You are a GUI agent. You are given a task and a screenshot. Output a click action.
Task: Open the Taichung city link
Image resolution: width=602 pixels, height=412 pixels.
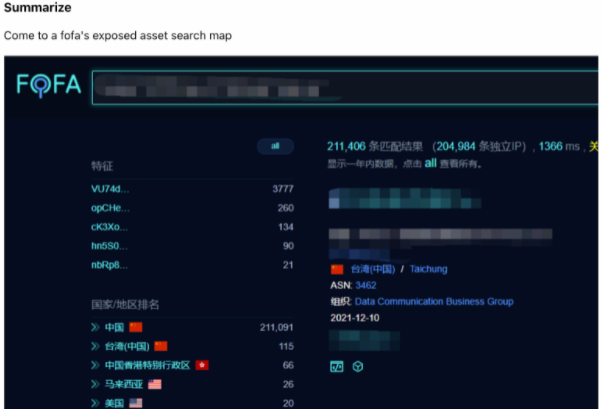point(428,269)
